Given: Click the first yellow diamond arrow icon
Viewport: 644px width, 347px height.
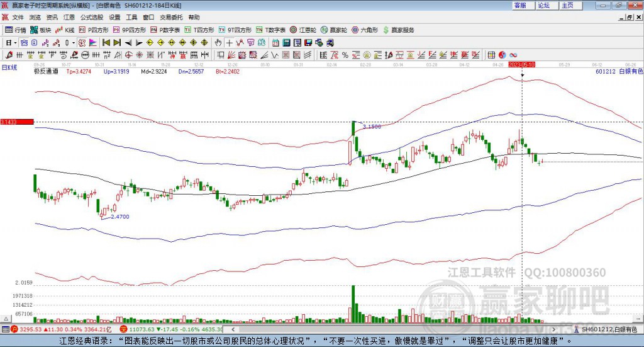Looking at the screenshot, I should (x=150, y=43).
